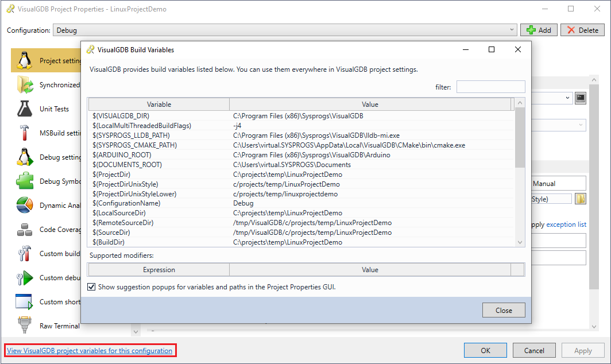Click sidebar scroll down arrow
The width and height of the screenshot is (611, 364).
pos(136,332)
